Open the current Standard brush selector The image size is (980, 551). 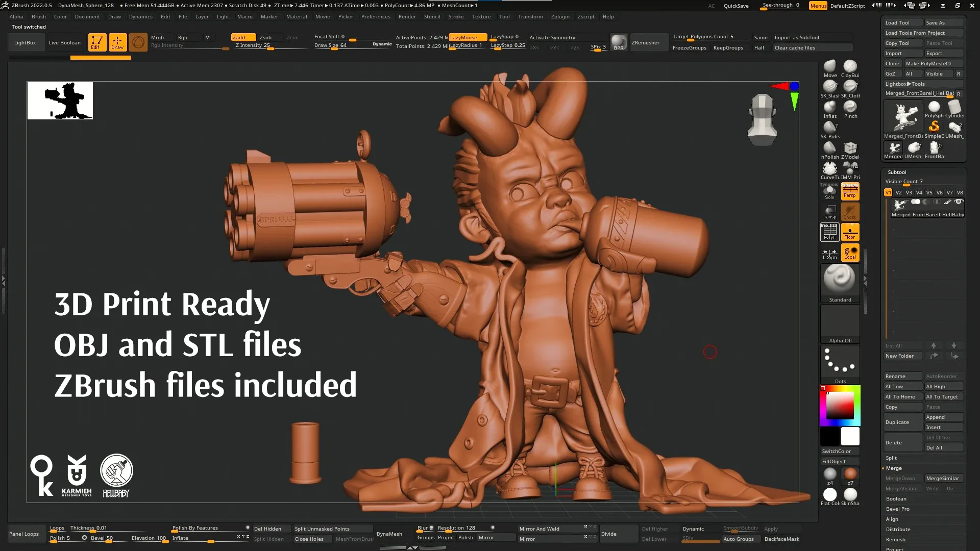(x=840, y=281)
